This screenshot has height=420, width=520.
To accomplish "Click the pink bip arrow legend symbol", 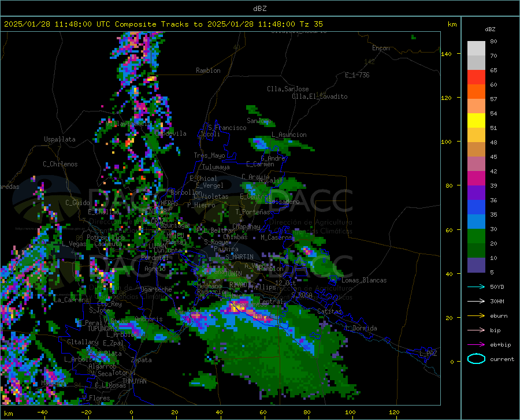I will click(x=476, y=330).
